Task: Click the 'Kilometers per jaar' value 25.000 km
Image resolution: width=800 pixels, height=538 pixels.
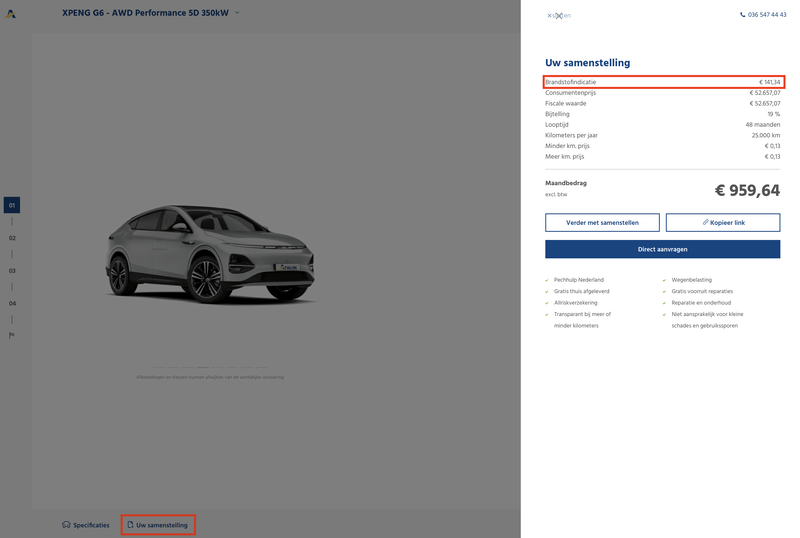Action: pos(766,135)
